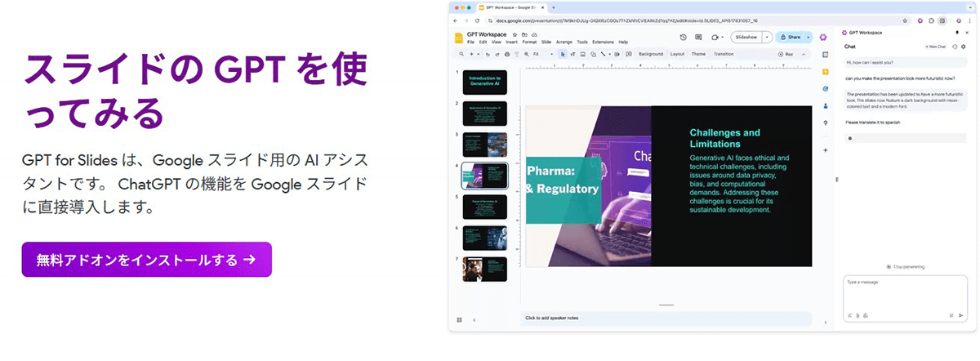This screenshot has width=980, height=361.
Task: Click the Background toolbar button
Action: pyautogui.click(x=650, y=54)
